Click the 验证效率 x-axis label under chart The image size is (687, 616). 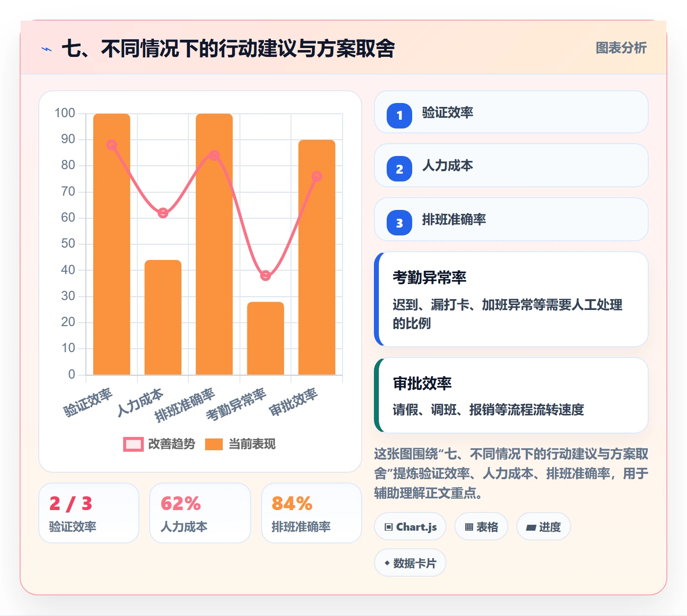(88, 402)
